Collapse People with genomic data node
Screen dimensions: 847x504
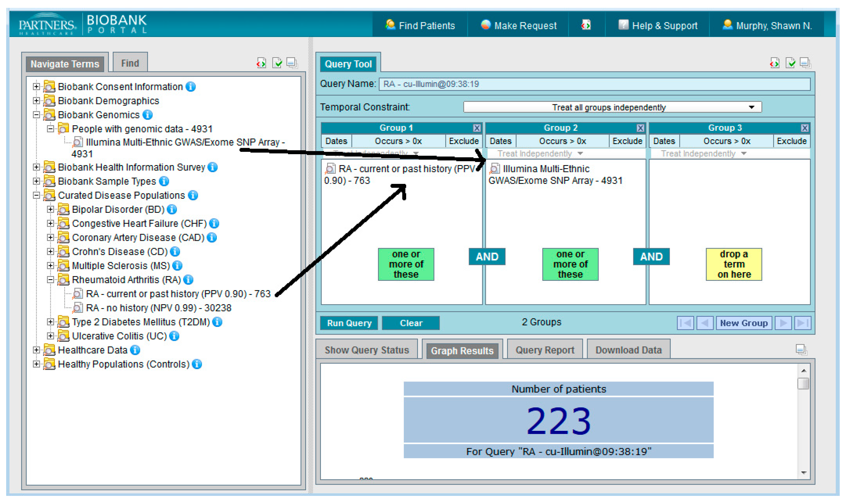pyautogui.click(x=50, y=129)
